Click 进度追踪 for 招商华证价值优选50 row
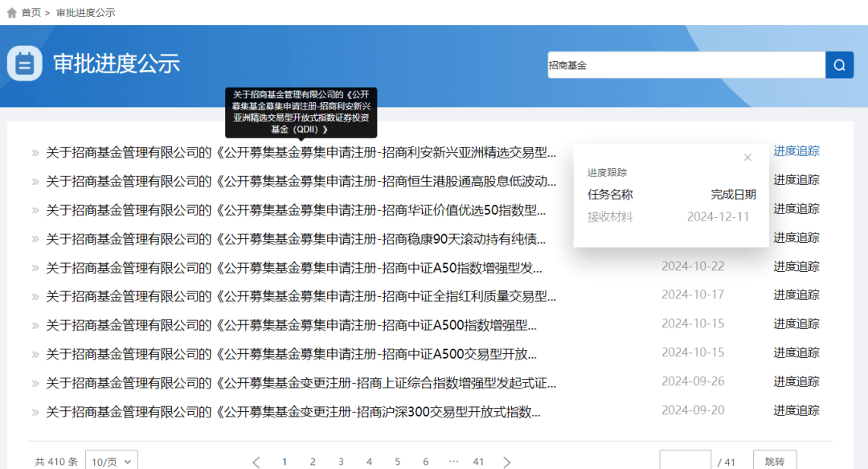Image resolution: width=868 pixels, height=469 pixels. [x=796, y=208]
